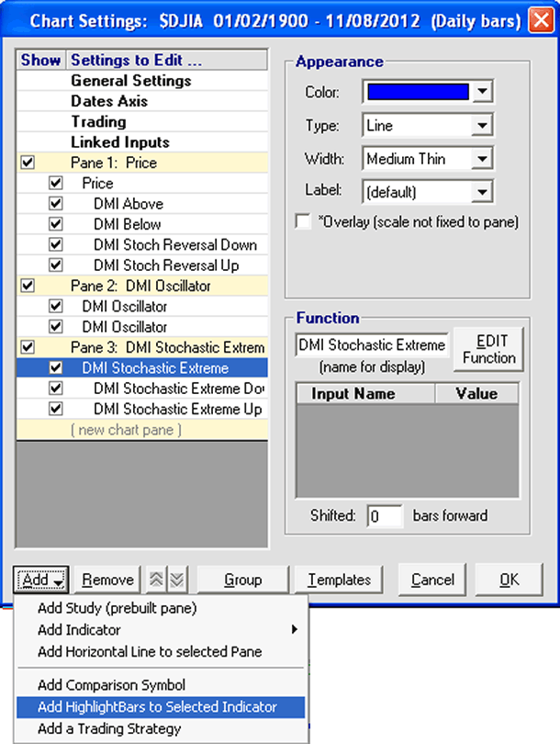Click the Shifted bars forward input field
This screenshot has width=560, height=744.
click(x=385, y=516)
